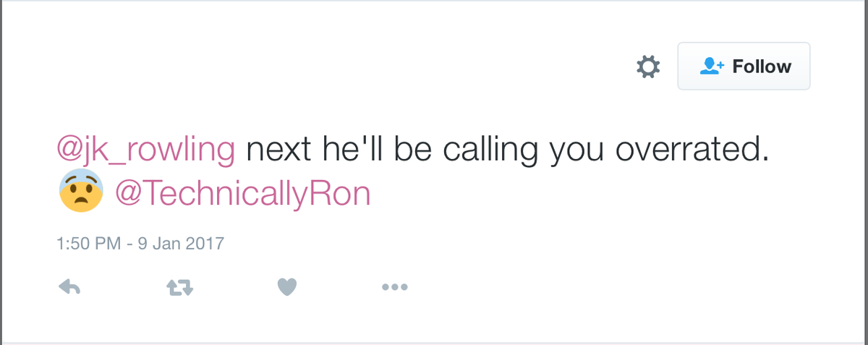
Task: Click the 'Follow' label text
Action: click(762, 67)
